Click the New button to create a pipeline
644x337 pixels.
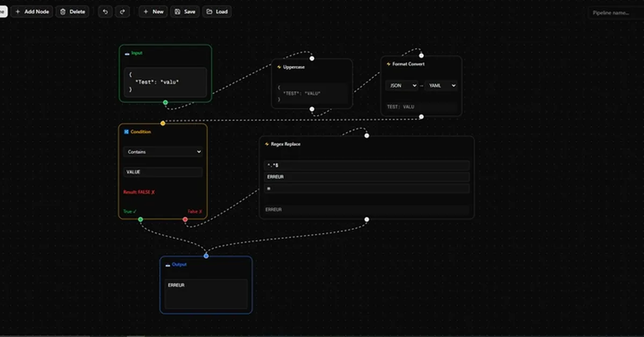(x=153, y=11)
